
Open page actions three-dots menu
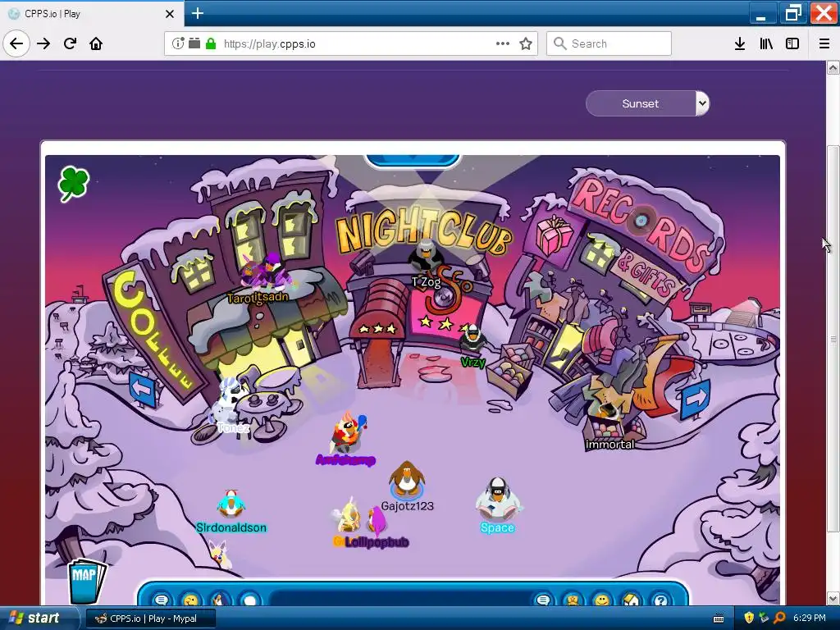(503, 43)
